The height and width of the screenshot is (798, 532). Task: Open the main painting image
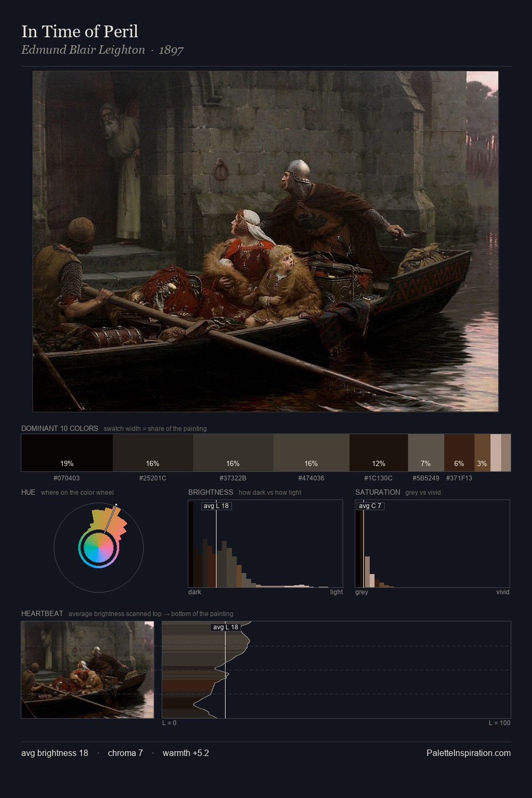(x=265, y=242)
